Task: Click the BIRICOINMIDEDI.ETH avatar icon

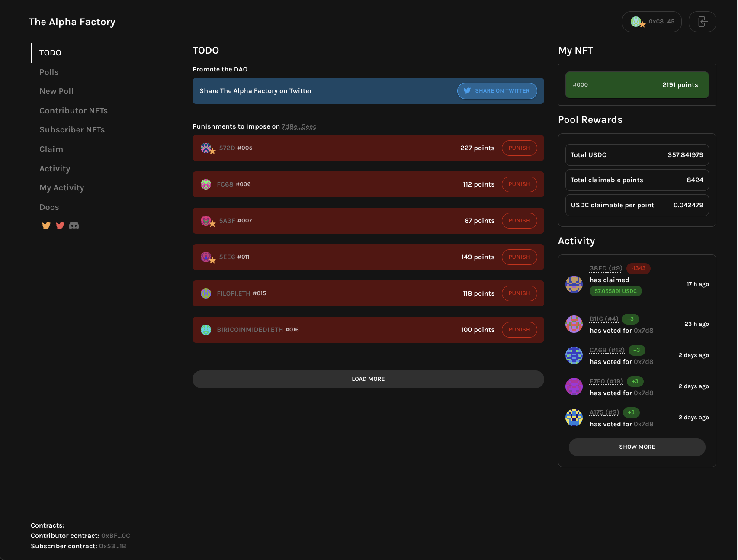Action: point(206,330)
